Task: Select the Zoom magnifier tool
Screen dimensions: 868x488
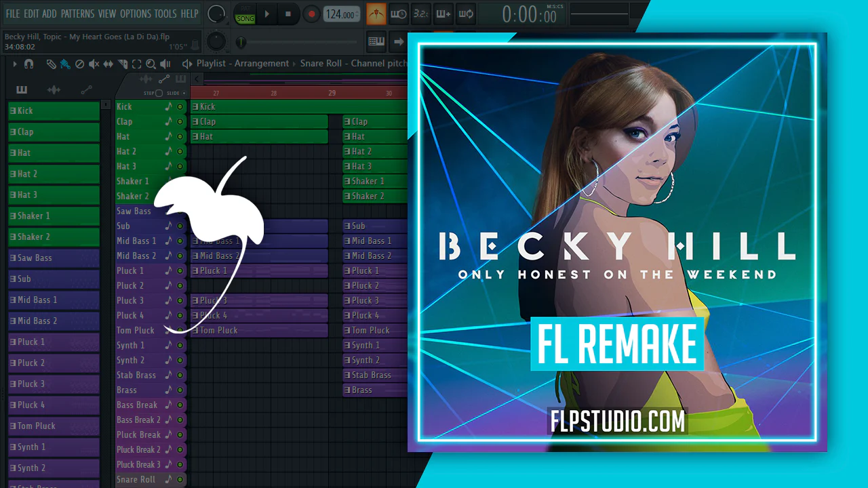Action: (151, 64)
